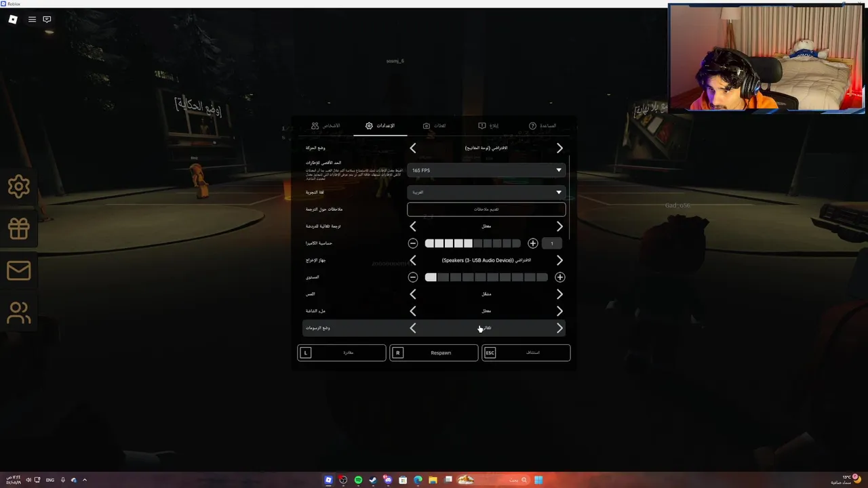Toggle chat auto-translation with its left arrow
This screenshot has height=488, width=868.
pos(413,226)
